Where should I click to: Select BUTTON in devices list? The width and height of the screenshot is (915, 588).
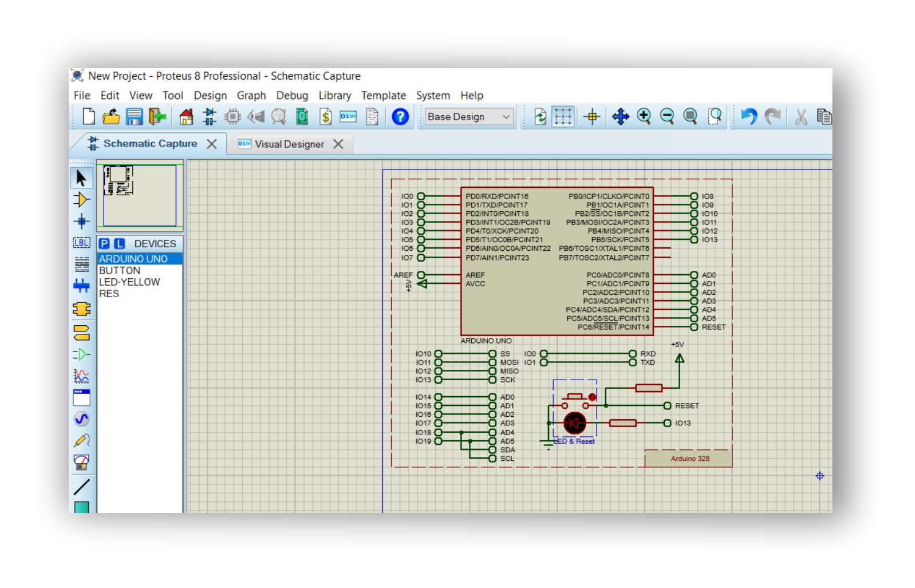140,270
